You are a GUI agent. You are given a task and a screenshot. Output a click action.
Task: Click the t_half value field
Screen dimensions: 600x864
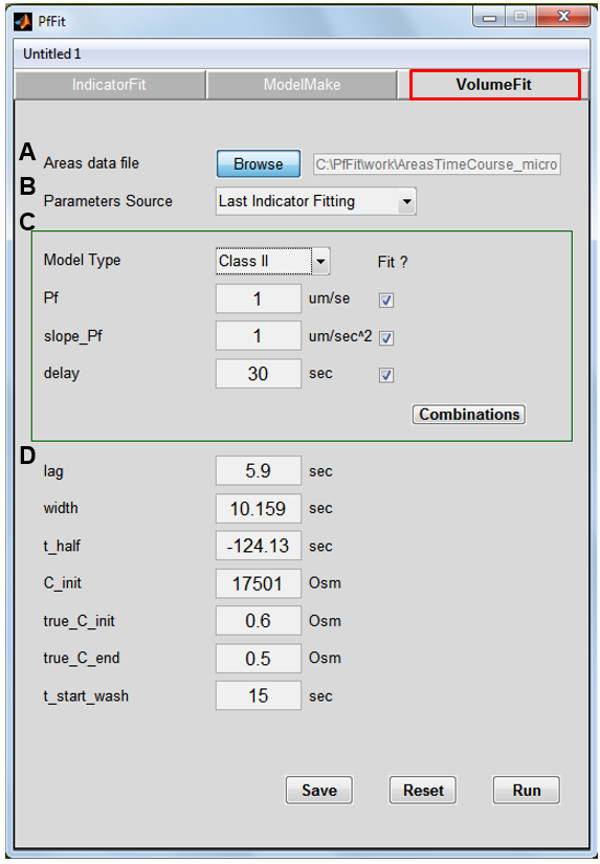coord(258,546)
